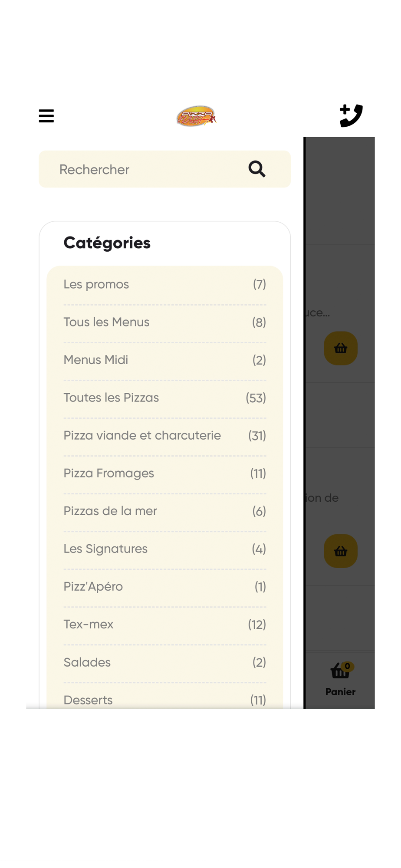
Task: Open Tous les Menus category
Action: tap(165, 322)
